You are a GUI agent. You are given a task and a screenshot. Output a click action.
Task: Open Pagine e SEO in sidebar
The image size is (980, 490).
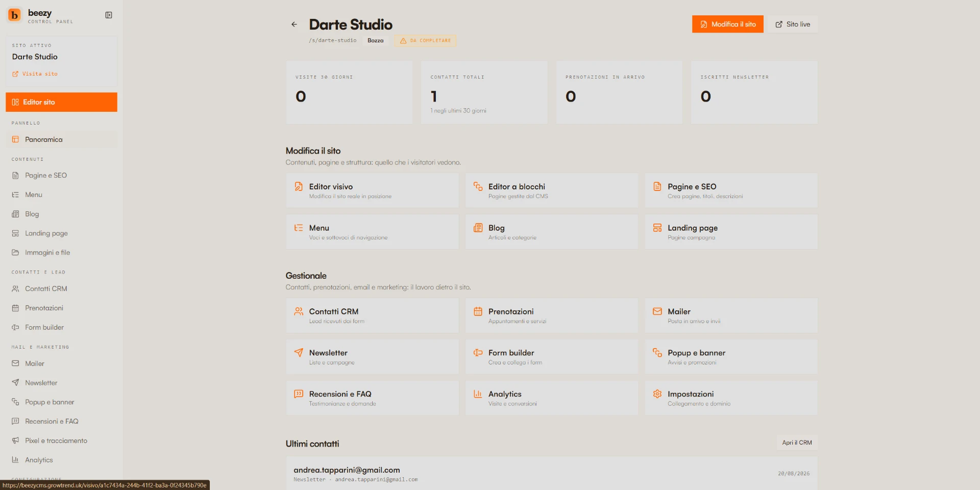61,176
